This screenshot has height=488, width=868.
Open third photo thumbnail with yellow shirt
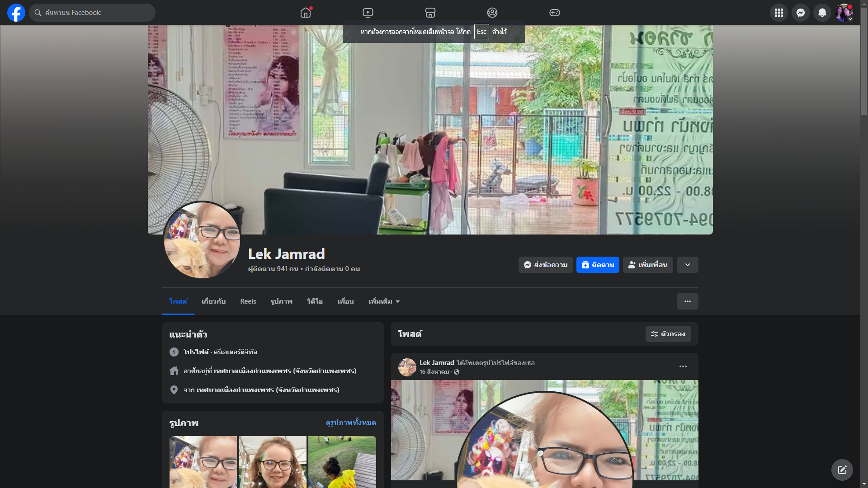pos(342,462)
